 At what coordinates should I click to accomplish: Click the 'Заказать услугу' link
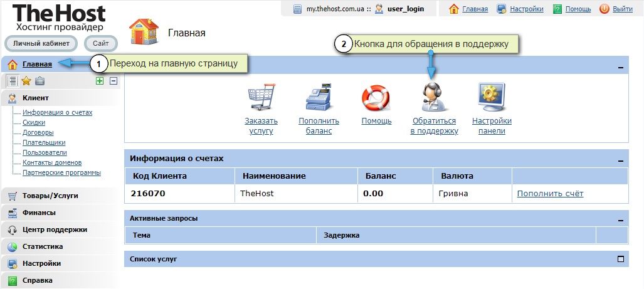[x=261, y=126]
